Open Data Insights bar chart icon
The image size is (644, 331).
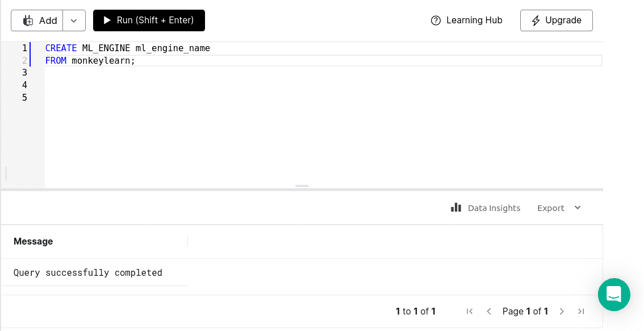pyautogui.click(x=456, y=207)
